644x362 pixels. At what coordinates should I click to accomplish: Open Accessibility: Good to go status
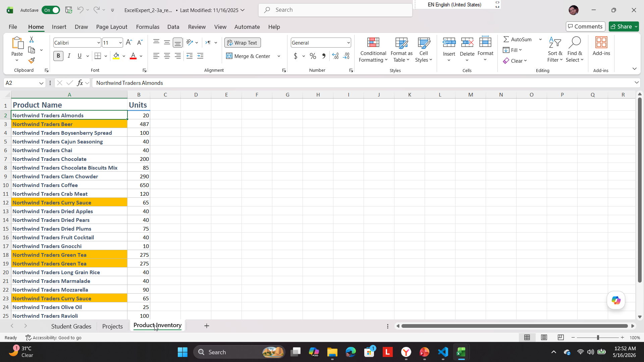coord(54,338)
